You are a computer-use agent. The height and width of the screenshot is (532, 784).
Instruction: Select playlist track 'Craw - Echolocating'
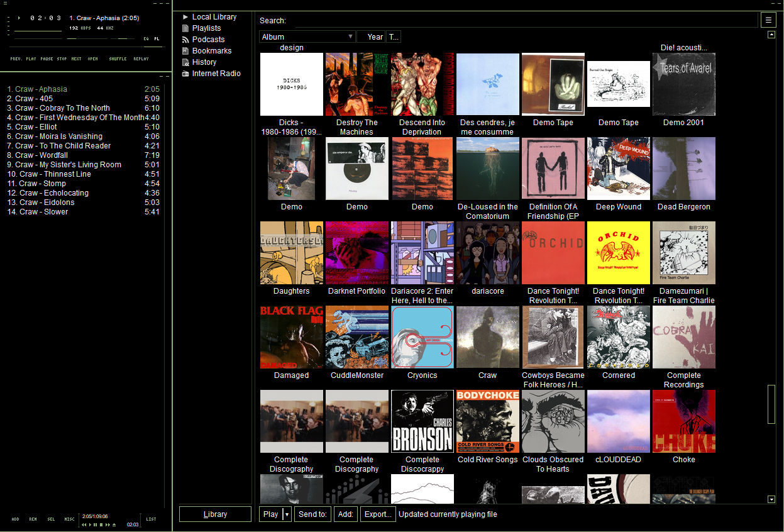click(x=83, y=193)
